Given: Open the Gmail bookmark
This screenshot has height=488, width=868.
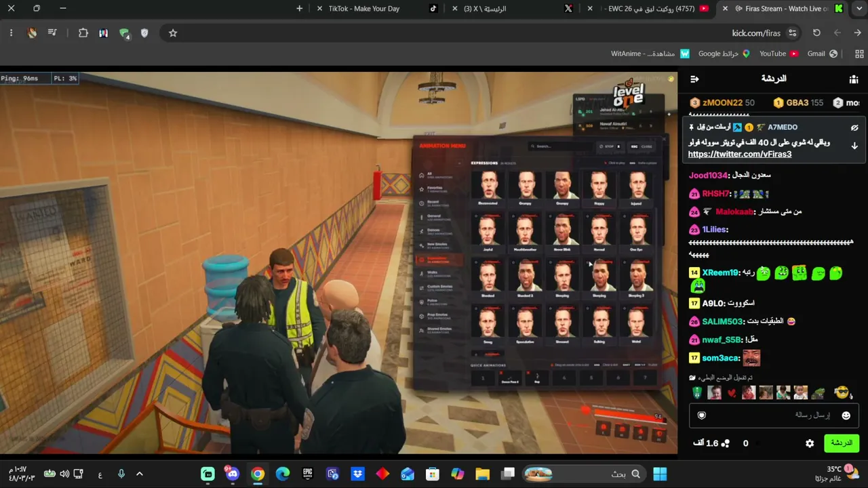Looking at the screenshot, I should coord(823,54).
